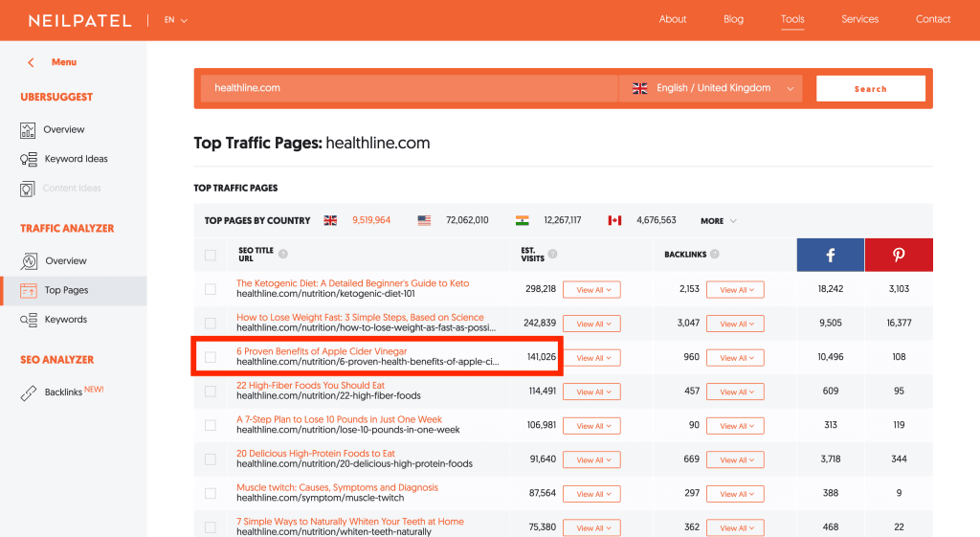
Task: Open 7 Simple Ways to Whiten Teeth link
Action: point(350,522)
